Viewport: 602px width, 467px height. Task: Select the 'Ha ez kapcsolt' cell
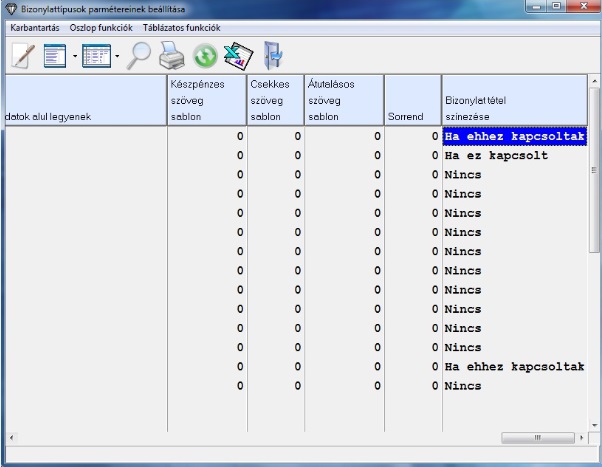[x=496, y=156]
